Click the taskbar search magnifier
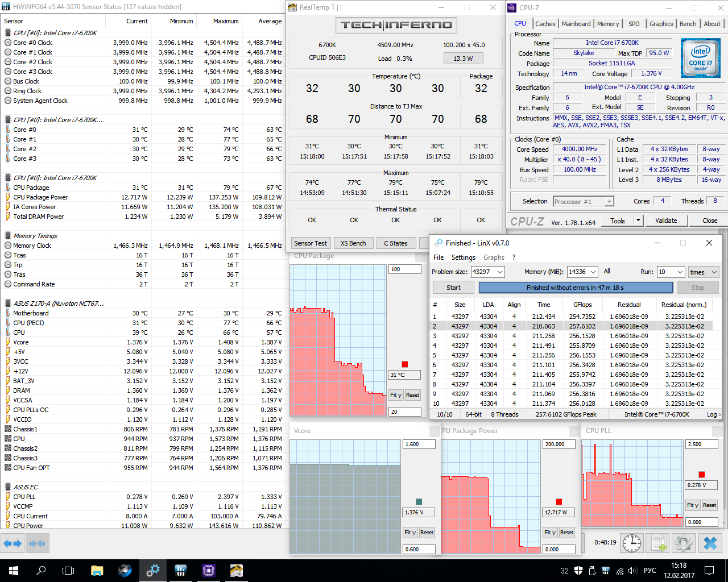This screenshot has width=728, height=582. point(41,571)
